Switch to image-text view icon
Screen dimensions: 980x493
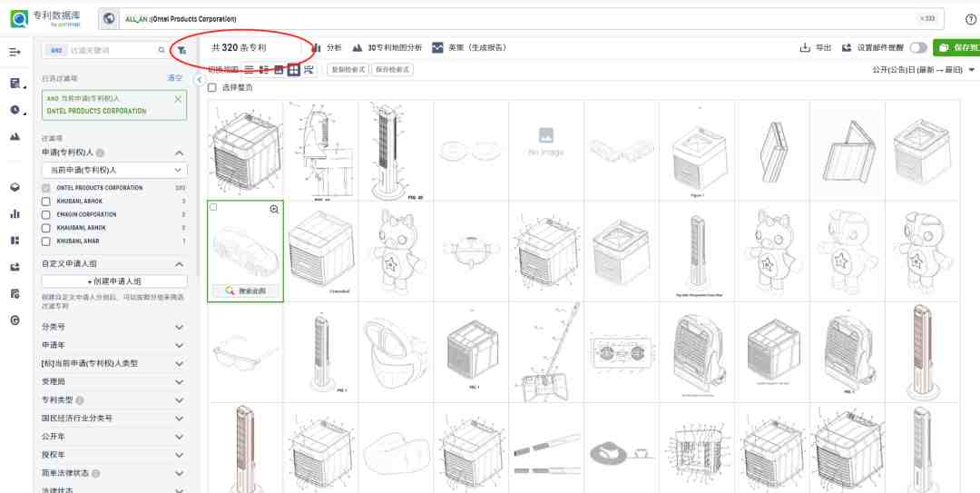pyautogui.click(x=279, y=69)
